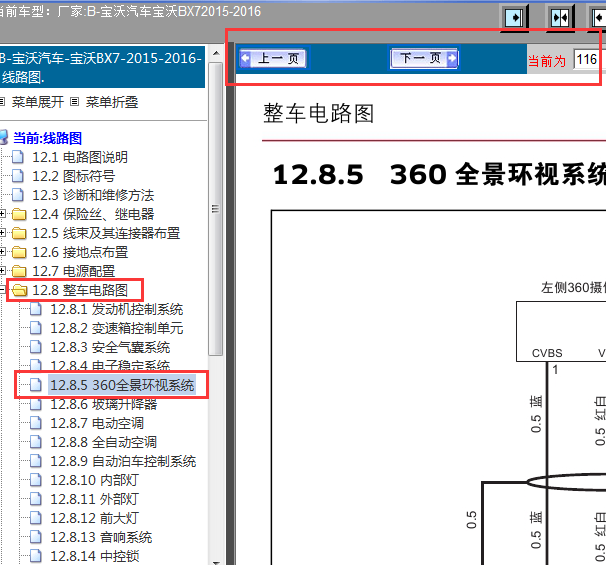Open 12.8.1 发动机控制系统 diagram

click(117, 309)
